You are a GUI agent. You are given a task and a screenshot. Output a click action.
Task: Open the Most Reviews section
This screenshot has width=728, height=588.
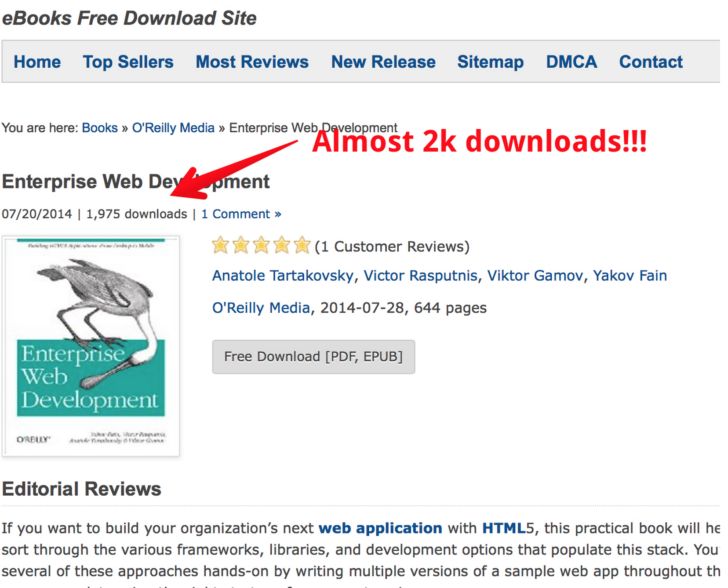coord(252,62)
